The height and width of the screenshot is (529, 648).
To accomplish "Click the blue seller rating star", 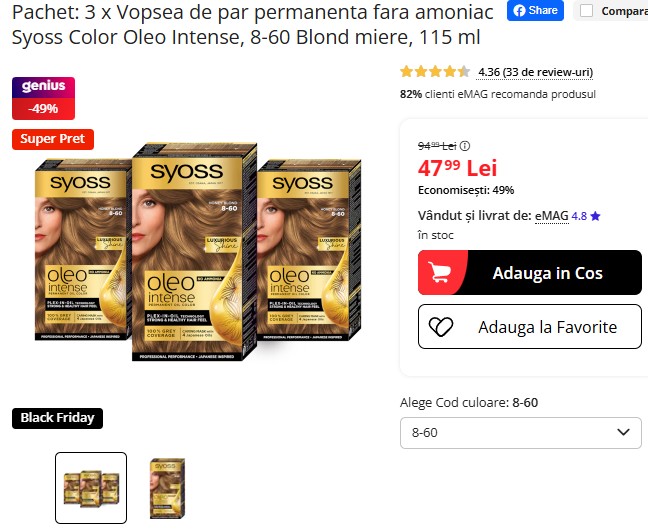I will tap(595, 216).
